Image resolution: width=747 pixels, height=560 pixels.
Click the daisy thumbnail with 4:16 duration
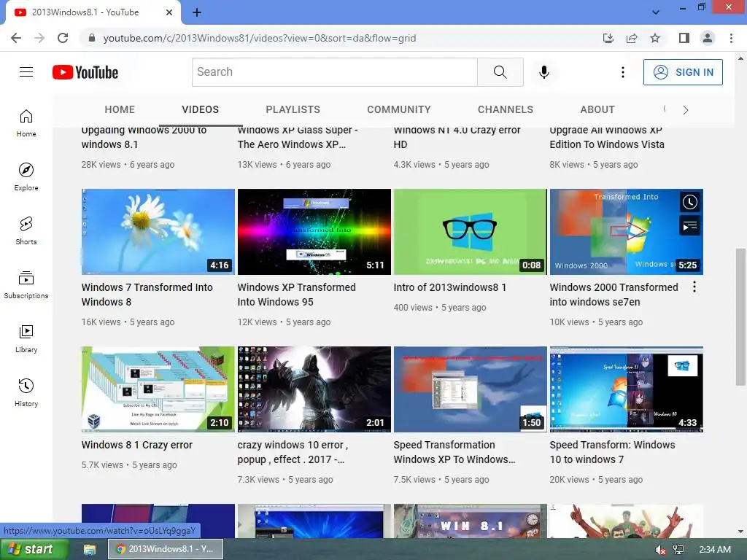point(158,232)
